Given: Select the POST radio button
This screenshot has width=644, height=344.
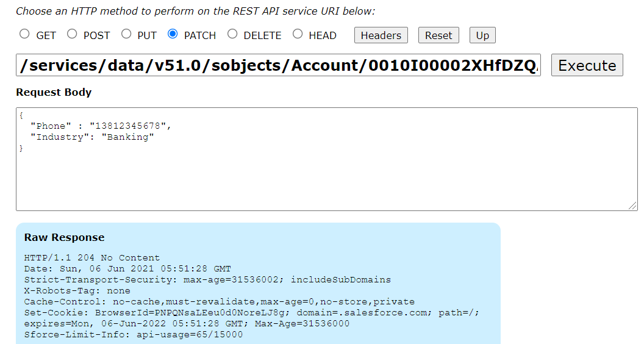Looking at the screenshot, I should [x=73, y=34].
